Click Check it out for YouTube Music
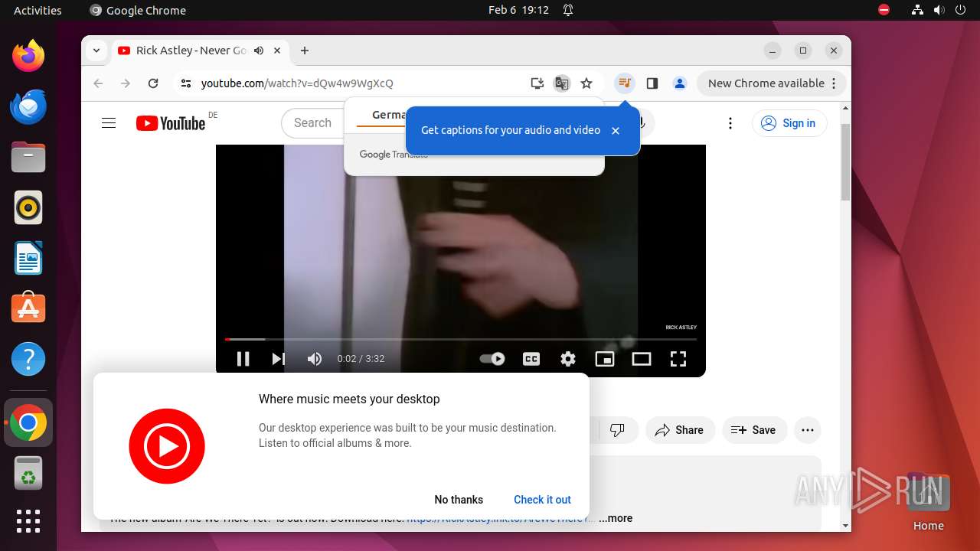 click(x=542, y=500)
